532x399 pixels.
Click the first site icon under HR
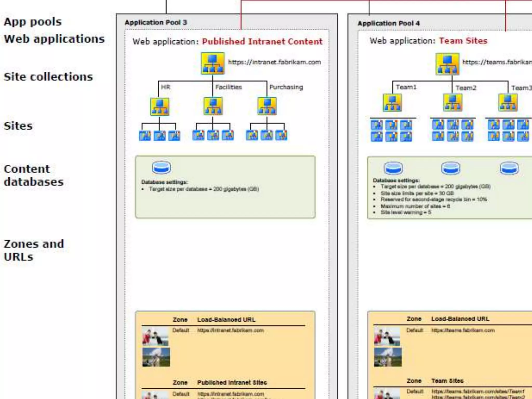(145, 136)
